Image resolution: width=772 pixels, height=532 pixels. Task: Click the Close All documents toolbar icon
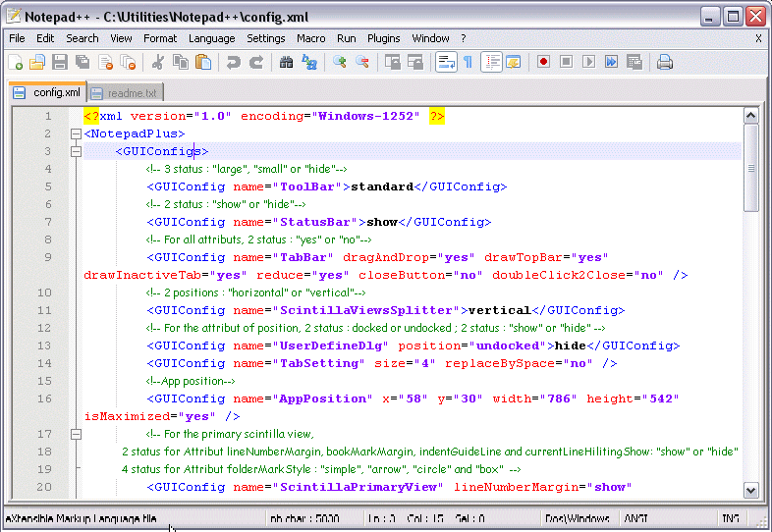[x=128, y=63]
